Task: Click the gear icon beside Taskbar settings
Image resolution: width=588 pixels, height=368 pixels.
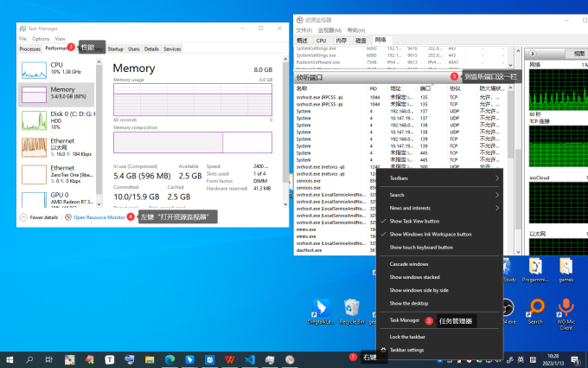Action: point(383,350)
